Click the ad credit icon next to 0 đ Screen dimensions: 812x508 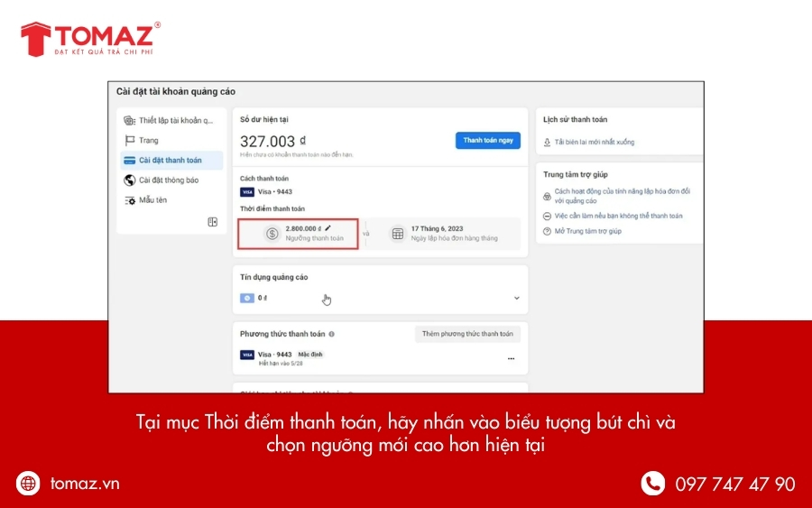coord(247,298)
